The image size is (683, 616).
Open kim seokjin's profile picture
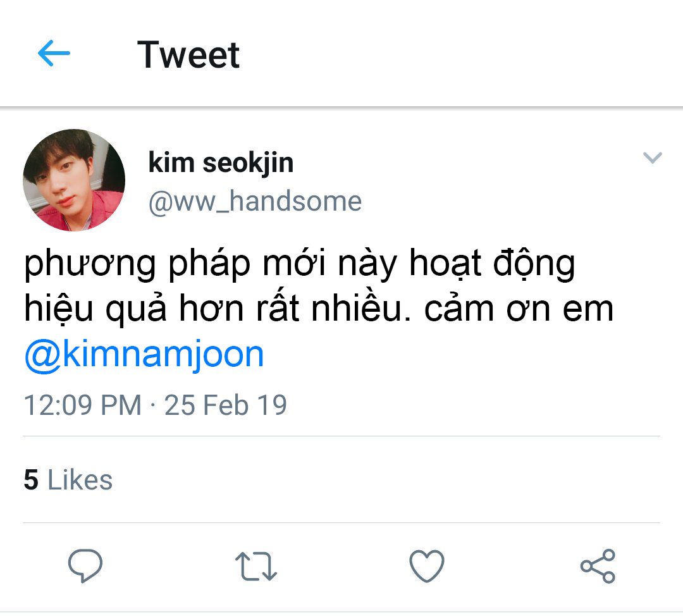pos(74,180)
